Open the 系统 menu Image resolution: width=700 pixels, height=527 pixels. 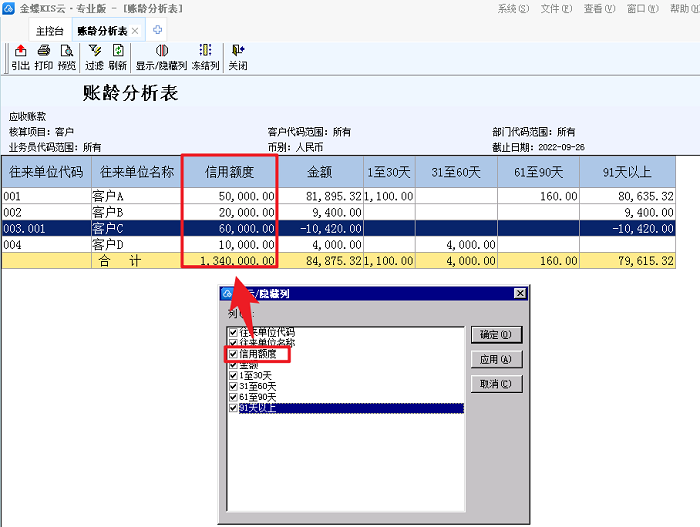[x=513, y=9]
